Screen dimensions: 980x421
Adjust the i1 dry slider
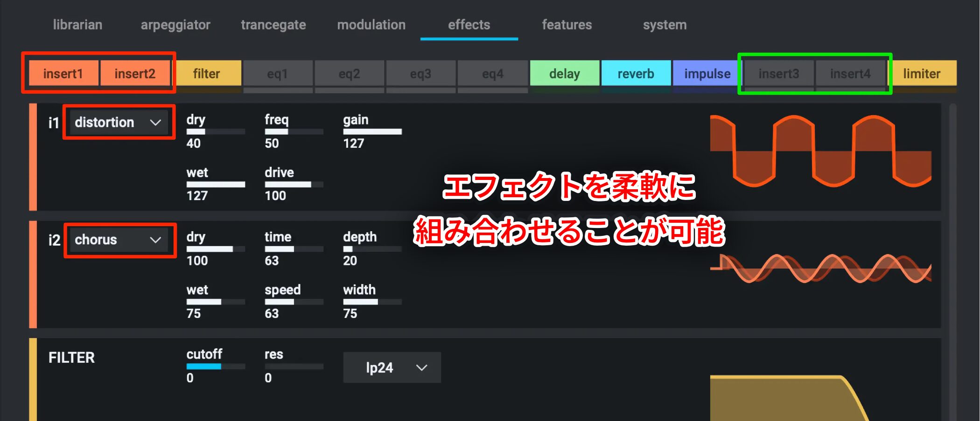(216, 132)
